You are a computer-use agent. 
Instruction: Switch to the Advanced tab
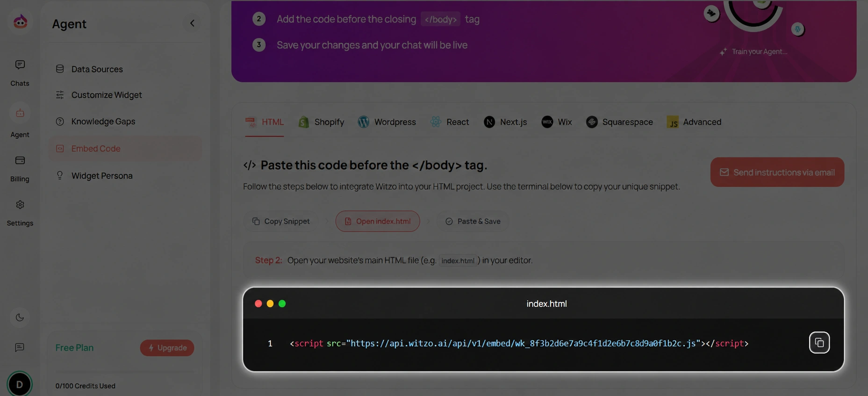694,122
